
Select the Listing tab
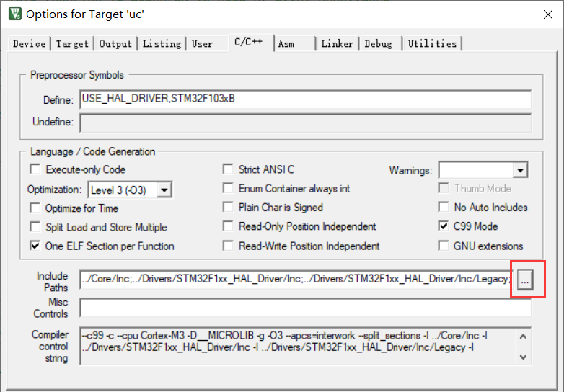[x=162, y=44]
